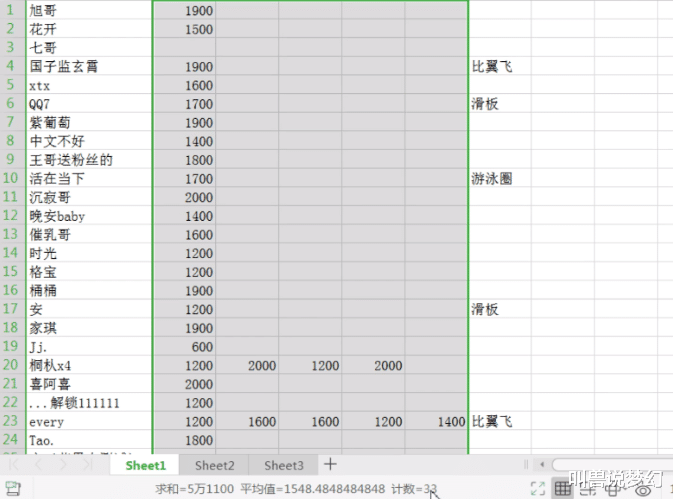Select the 1800 value in Tao. row
Viewport: 673px width, 500px height.
(184, 440)
